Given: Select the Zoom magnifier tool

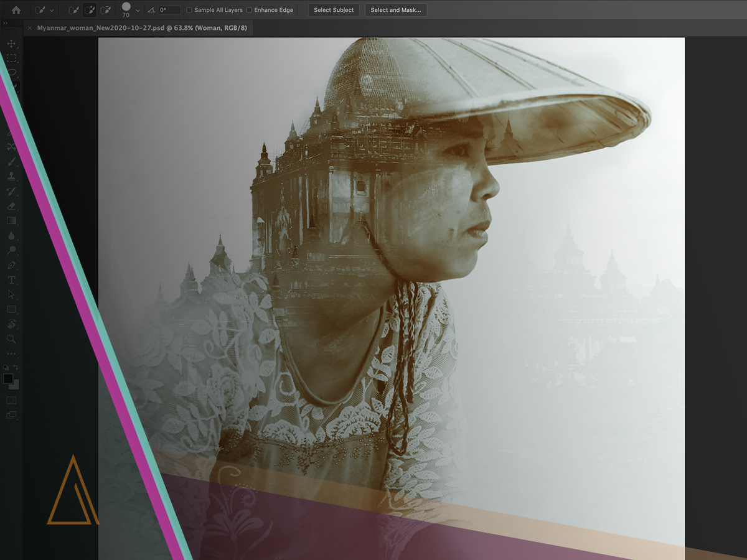Looking at the screenshot, I should (11, 338).
